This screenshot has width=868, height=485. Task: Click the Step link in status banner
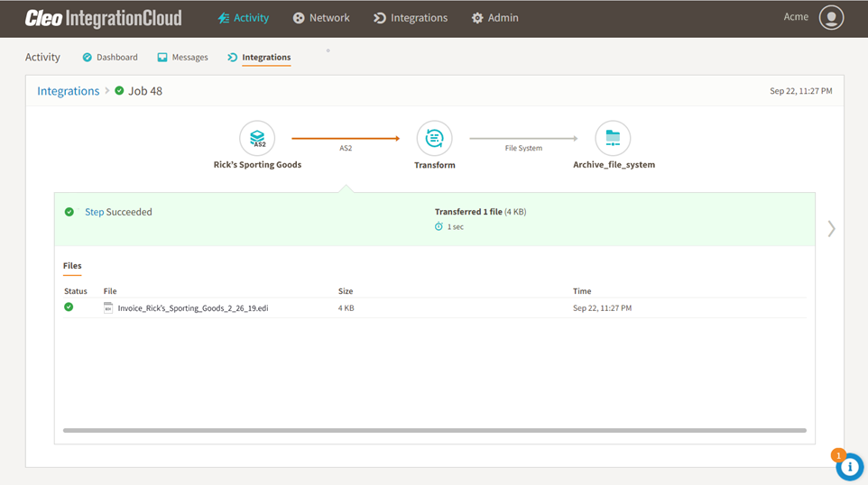click(94, 213)
